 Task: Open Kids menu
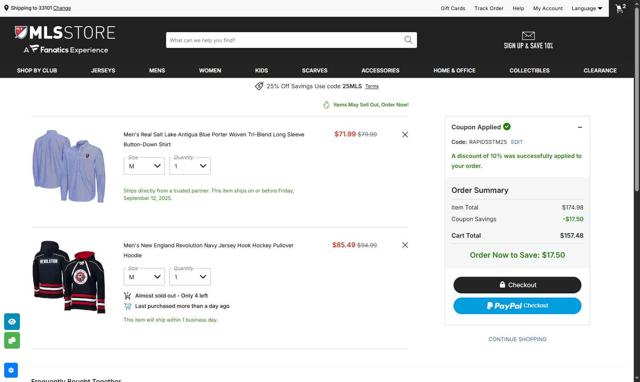[261, 70]
